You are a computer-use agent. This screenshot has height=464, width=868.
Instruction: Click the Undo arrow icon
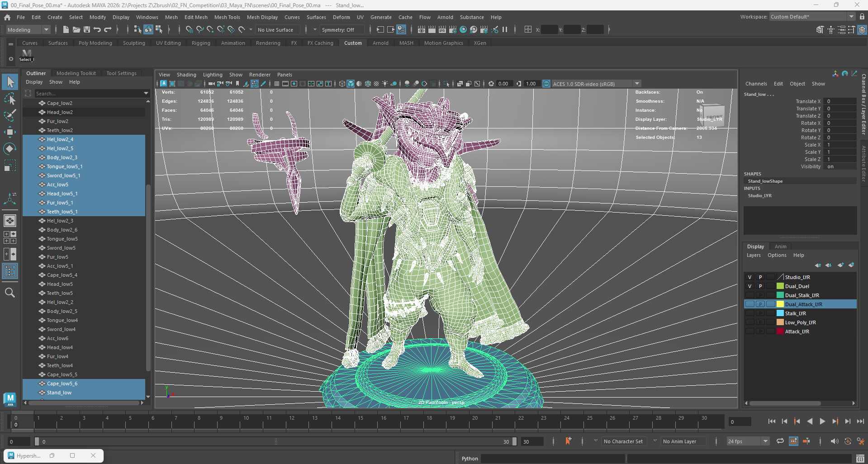(97, 30)
